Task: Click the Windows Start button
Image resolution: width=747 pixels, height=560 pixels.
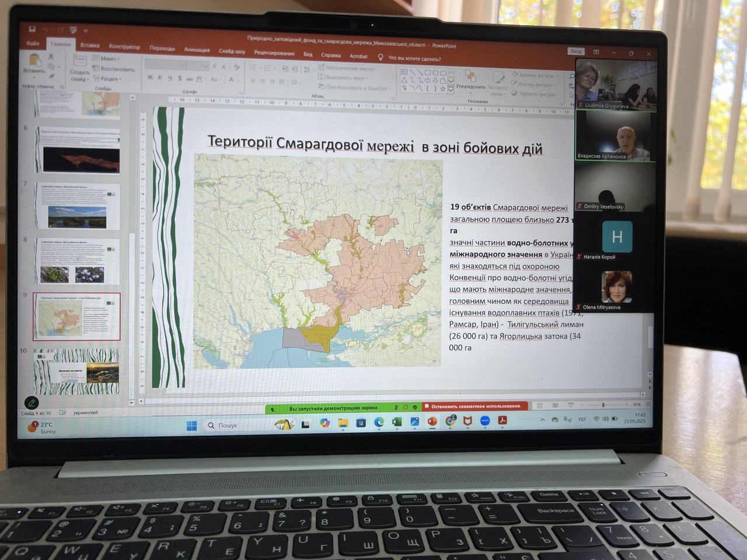Action: [x=192, y=425]
